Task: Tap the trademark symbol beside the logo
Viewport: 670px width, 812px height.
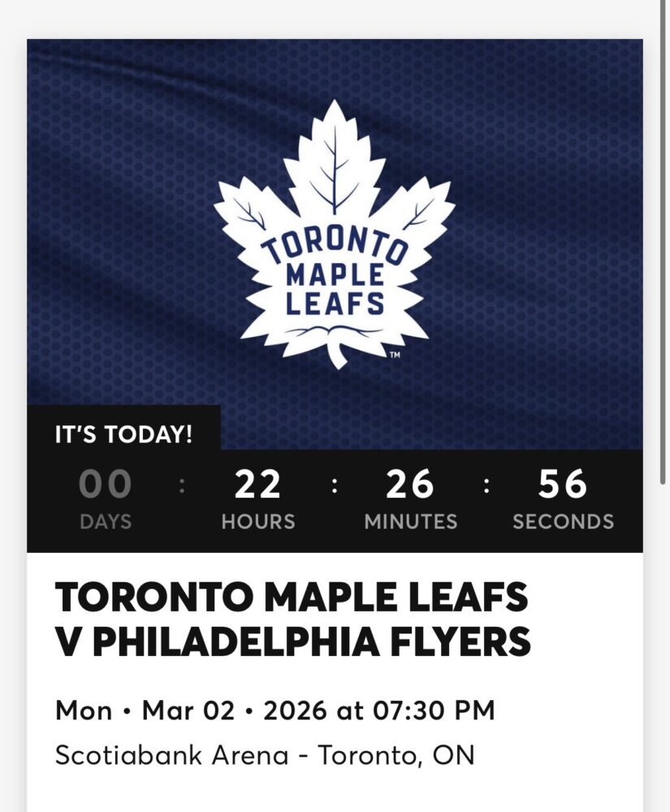Action: tap(395, 355)
